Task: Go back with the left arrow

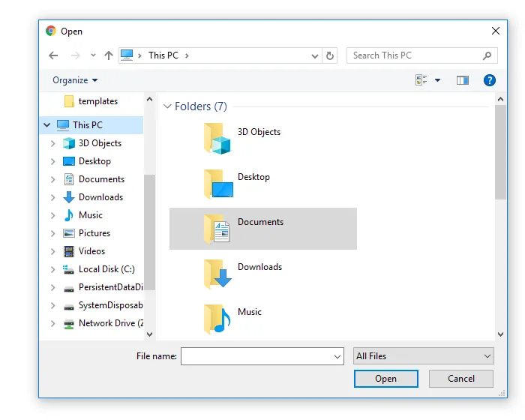Action: (53, 55)
